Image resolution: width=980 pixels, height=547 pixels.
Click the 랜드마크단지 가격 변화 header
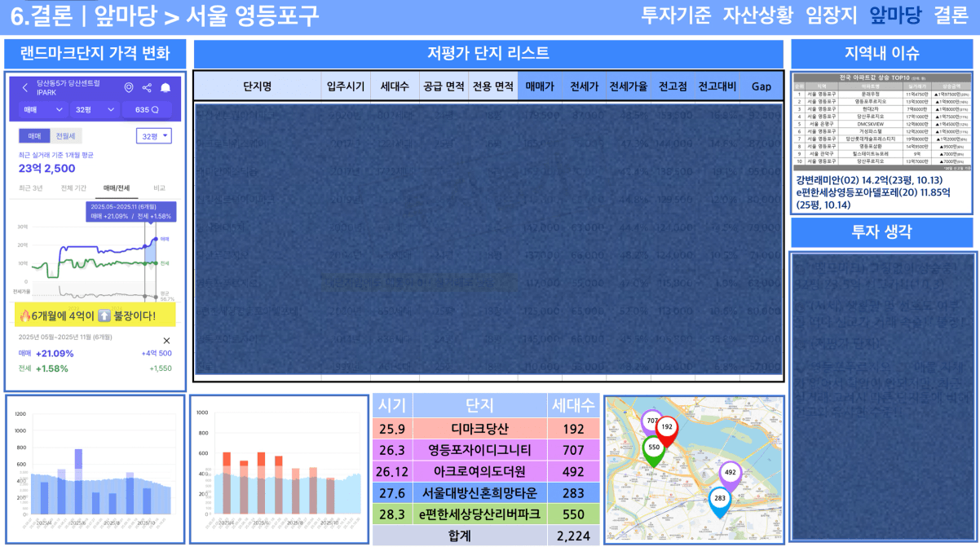click(95, 55)
